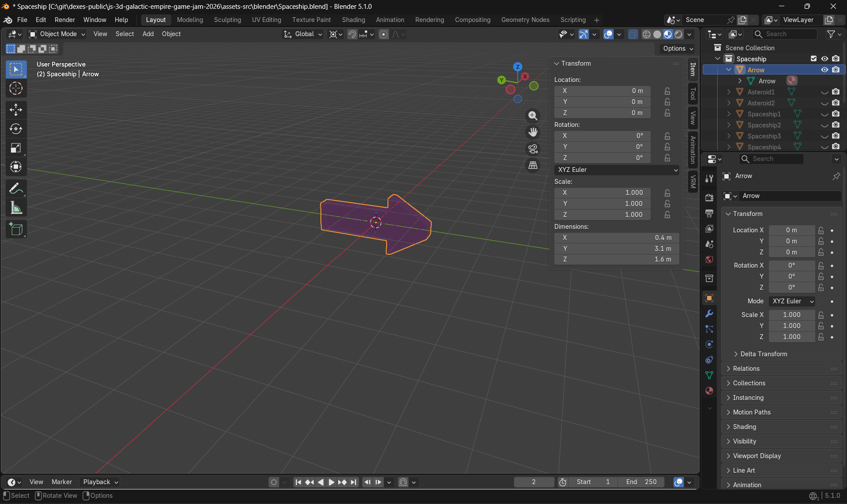Open Material properties with the sphere icon
This screenshot has height=504, width=847.
(709, 391)
